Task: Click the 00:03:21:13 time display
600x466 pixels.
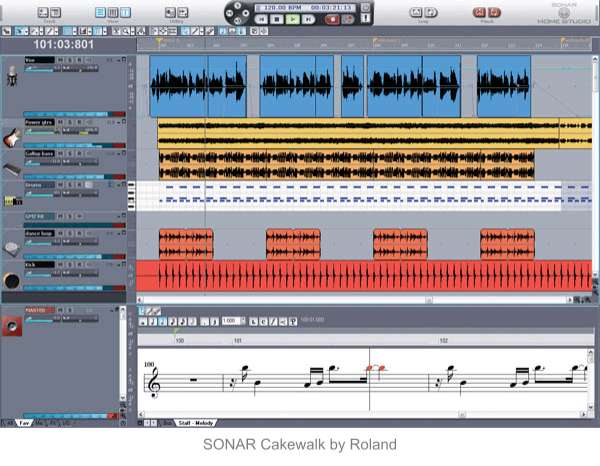Action: 331,7
